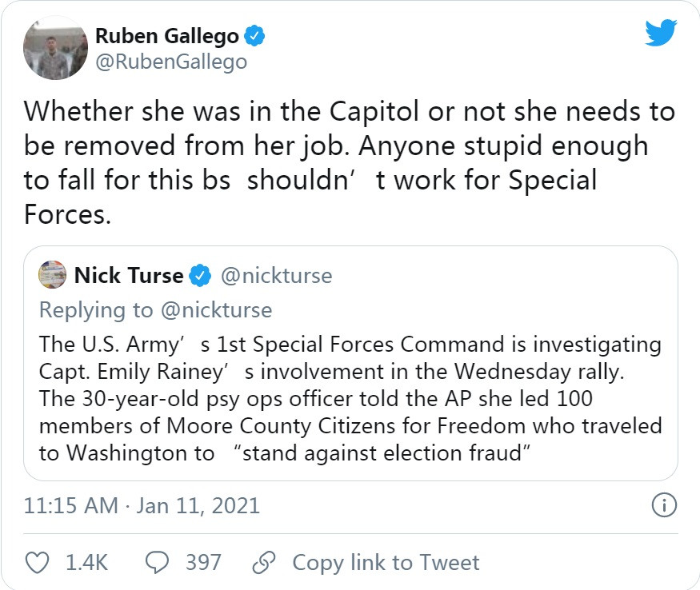Click Ruben Gallego's verified badge
The image size is (700, 590).
(255, 36)
